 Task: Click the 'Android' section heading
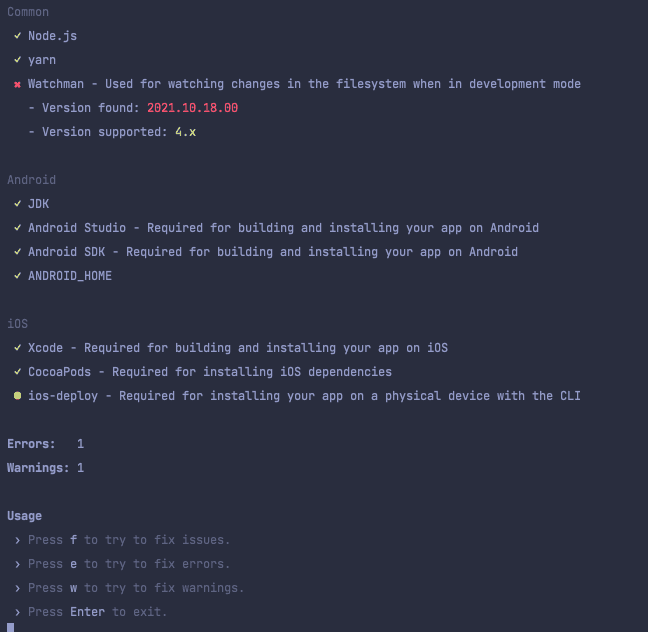click(x=31, y=180)
